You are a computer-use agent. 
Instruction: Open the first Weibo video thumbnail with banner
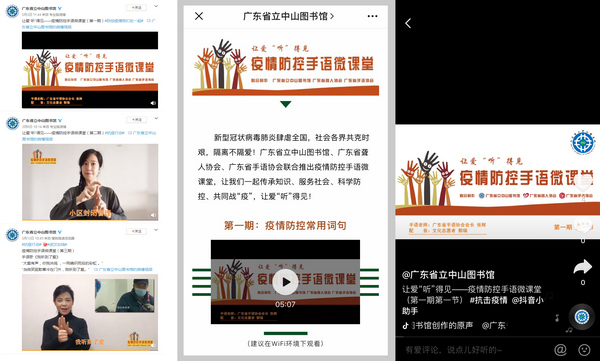point(90,70)
